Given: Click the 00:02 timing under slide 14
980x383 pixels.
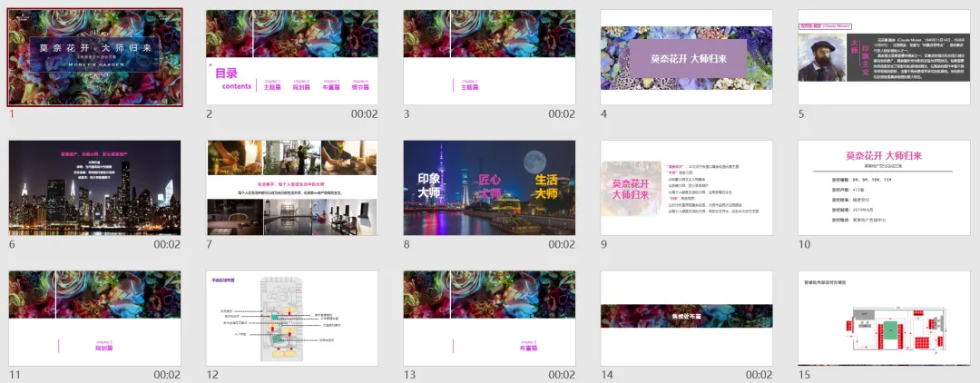Looking at the screenshot, I should pyautogui.click(x=759, y=375).
